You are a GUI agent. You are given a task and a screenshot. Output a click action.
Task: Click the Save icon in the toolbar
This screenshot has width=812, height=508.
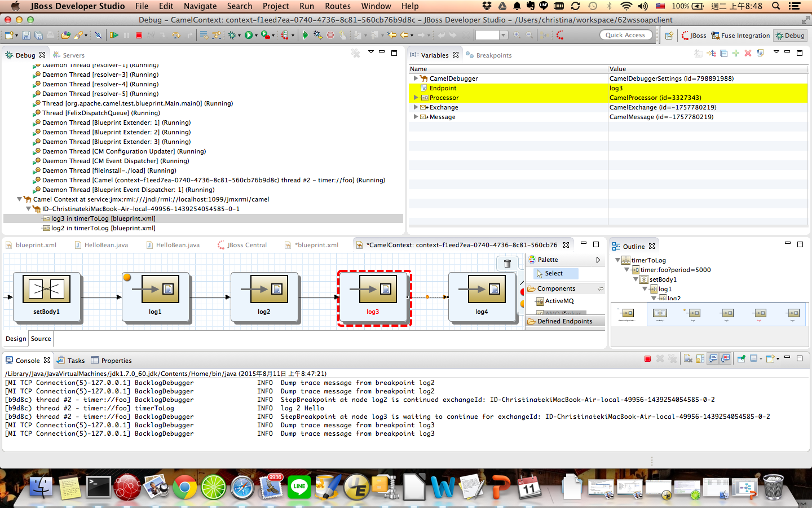pos(27,35)
